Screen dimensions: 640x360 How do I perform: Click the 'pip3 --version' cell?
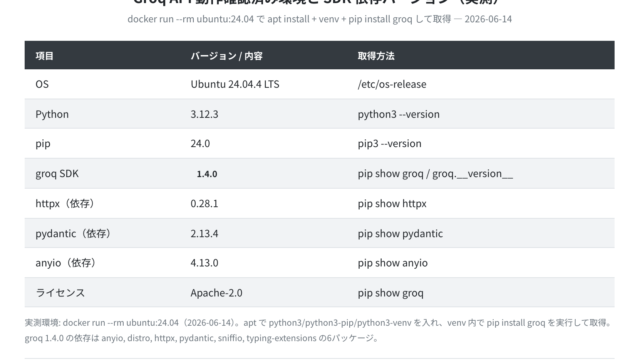pos(389,144)
